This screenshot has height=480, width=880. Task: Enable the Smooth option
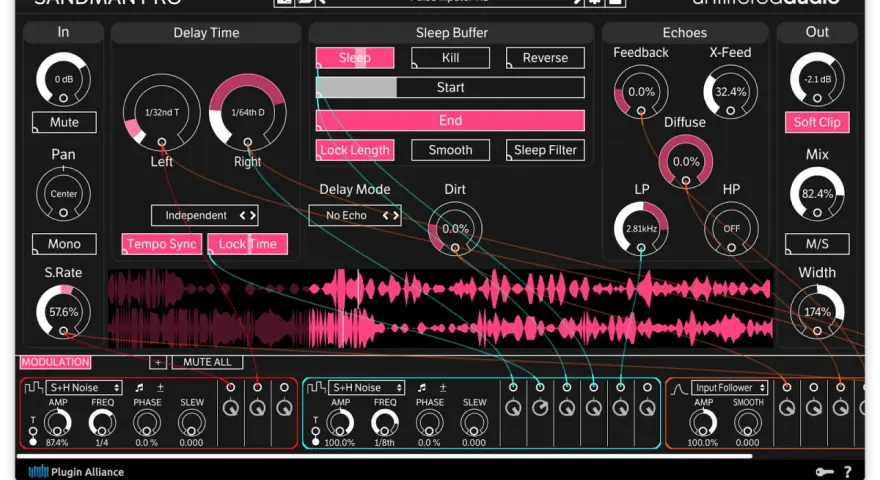[x=450, y=150]
